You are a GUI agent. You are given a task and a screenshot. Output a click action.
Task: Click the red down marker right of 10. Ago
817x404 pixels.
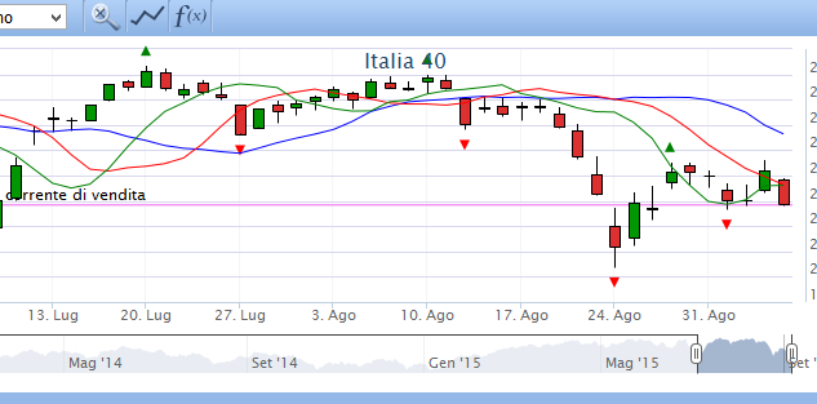(x=465, y=144)
